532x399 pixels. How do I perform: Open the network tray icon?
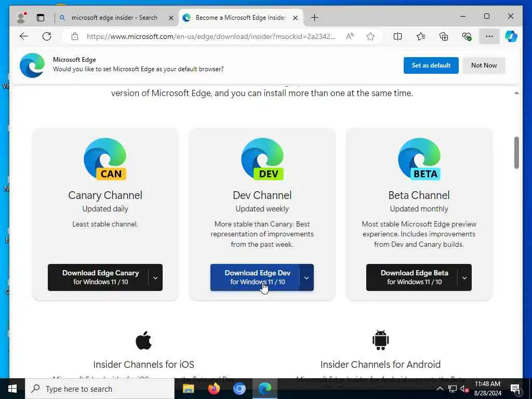click(453, 389)
